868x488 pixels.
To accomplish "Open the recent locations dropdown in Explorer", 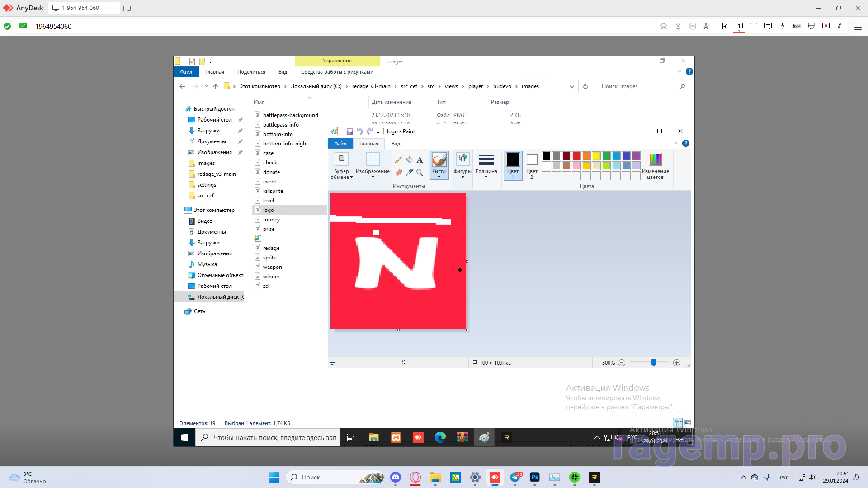I will 206,86.
